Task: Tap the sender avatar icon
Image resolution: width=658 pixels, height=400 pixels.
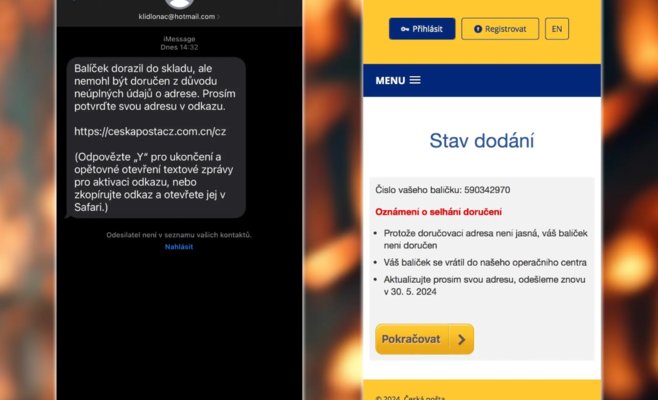Action: pos(180,3)
